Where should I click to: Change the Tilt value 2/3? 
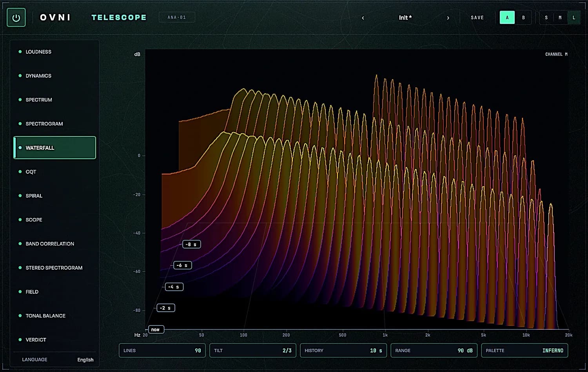[253, 350]
